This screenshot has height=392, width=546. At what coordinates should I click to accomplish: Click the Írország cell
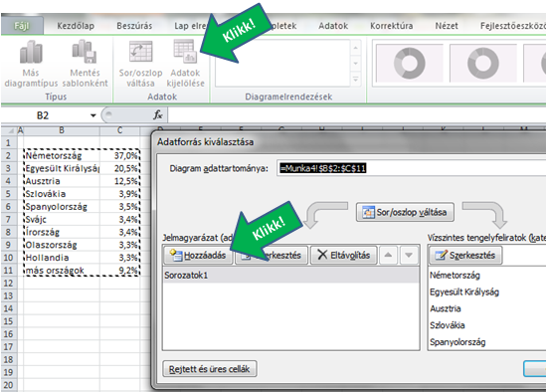point(62,232)
